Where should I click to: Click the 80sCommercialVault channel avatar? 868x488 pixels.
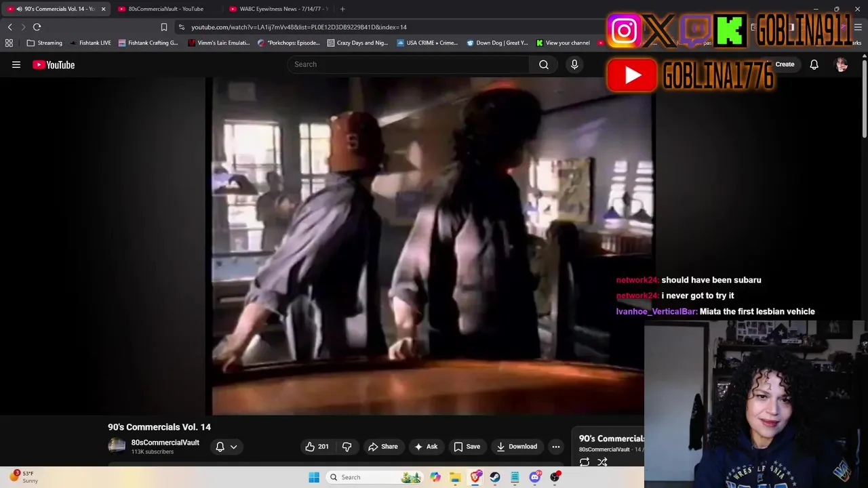pyautogui.click(x=117, y=445)
